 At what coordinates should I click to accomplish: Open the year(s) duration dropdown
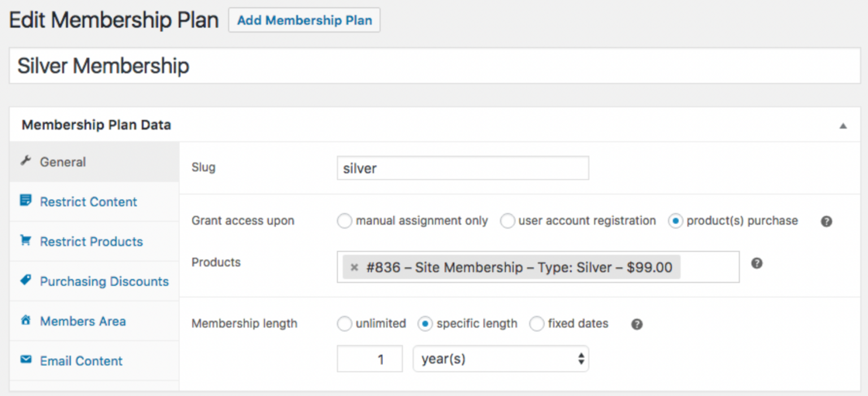[500, 358]
